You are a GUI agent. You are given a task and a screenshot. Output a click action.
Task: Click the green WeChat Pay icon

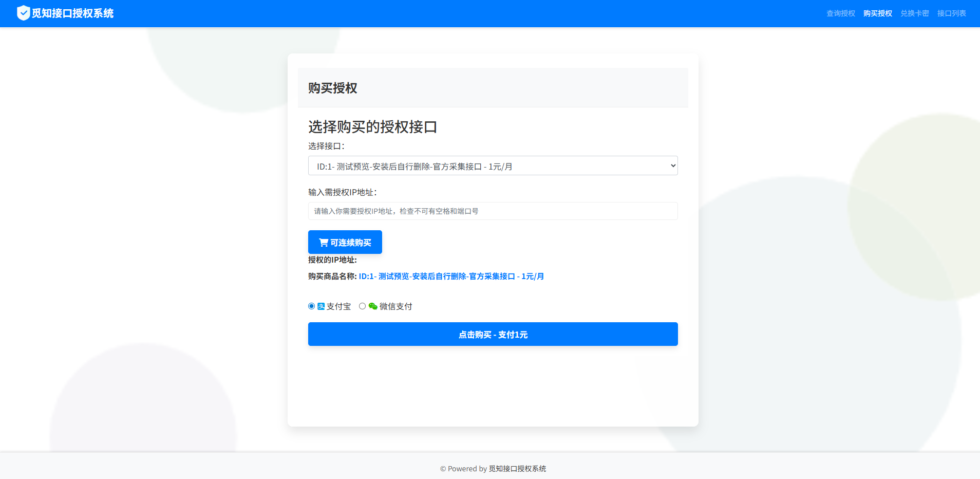click(373, 306)
